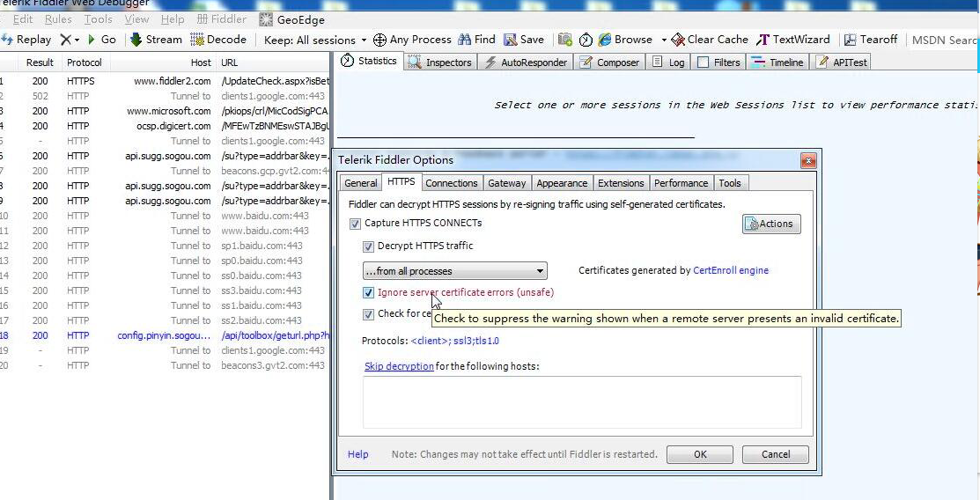Select the Gateway options tab
Image resolution: width=980 pixels, height=500 pixels.
pos(507,183)
